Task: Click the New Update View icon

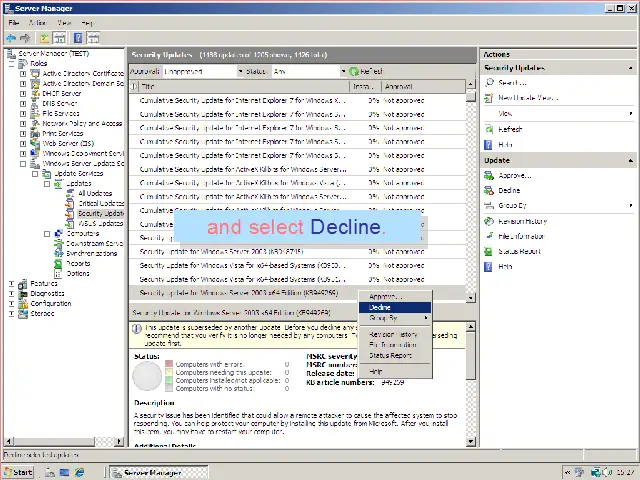Action: click(489, 98)
